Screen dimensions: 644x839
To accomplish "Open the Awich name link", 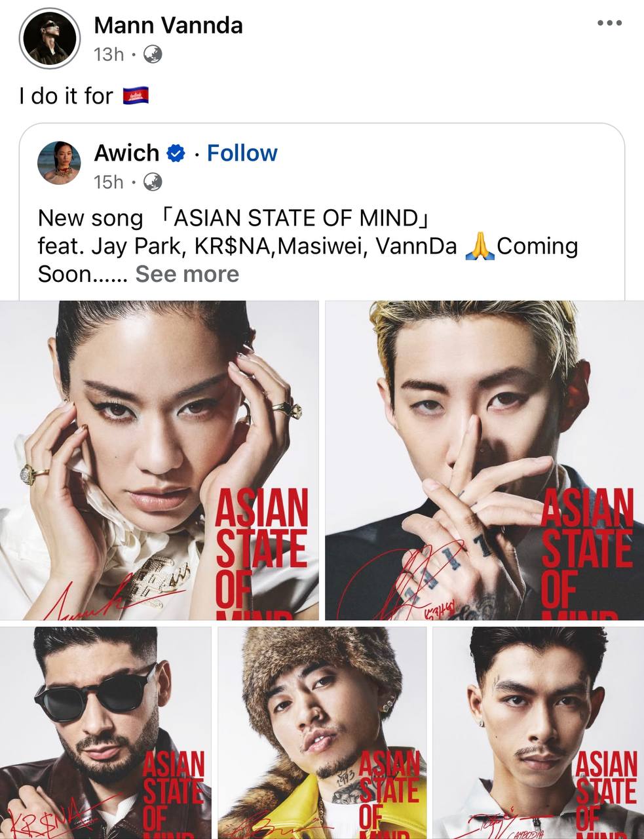I will click(126, 153).
